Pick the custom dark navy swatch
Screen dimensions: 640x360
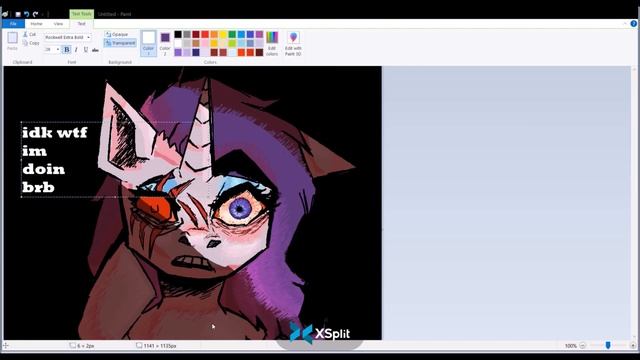click(x=196, y=52)
